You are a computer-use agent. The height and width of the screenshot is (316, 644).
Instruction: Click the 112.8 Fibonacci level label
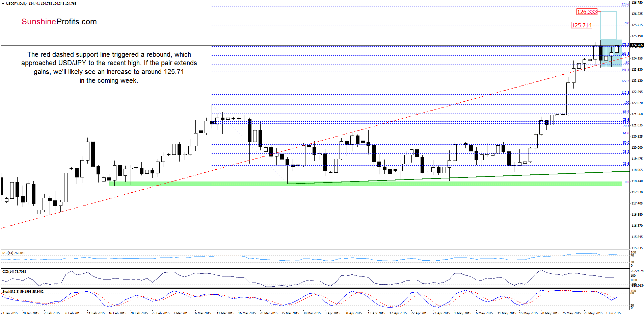point(625,93)
